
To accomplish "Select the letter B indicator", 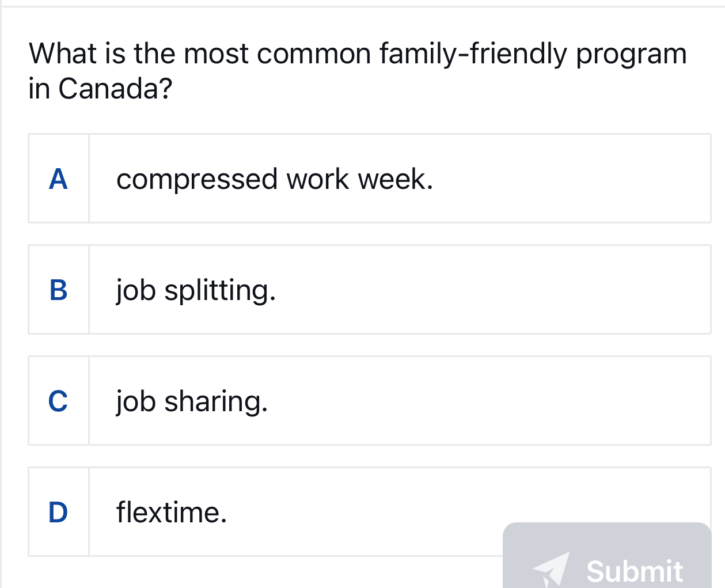I will [x=58, y=291].
